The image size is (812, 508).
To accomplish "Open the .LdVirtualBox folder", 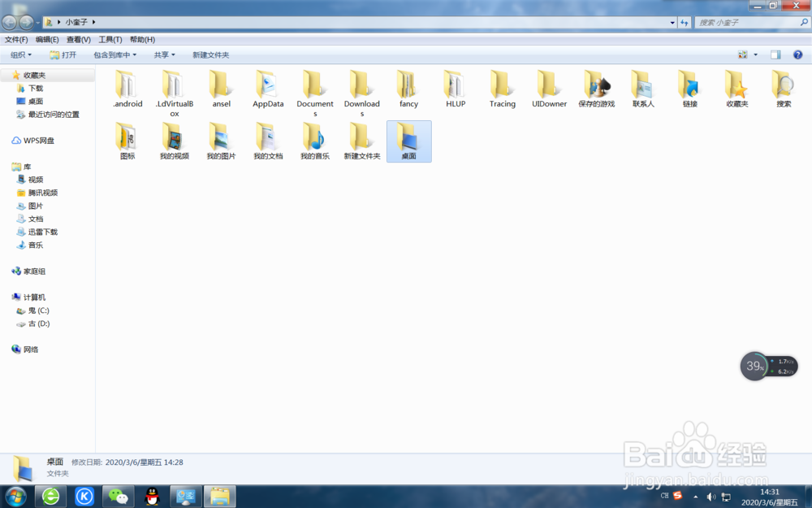I will click(x=175, y=93).
